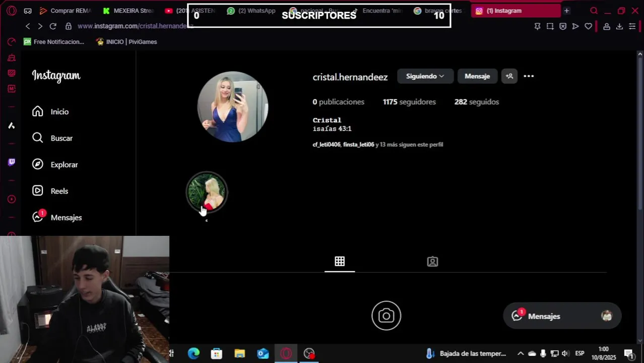Show hidden system tray icons chevron
The width and height of the screenshot is (644, 363).
pyautogui.click(x=521, y=353)
